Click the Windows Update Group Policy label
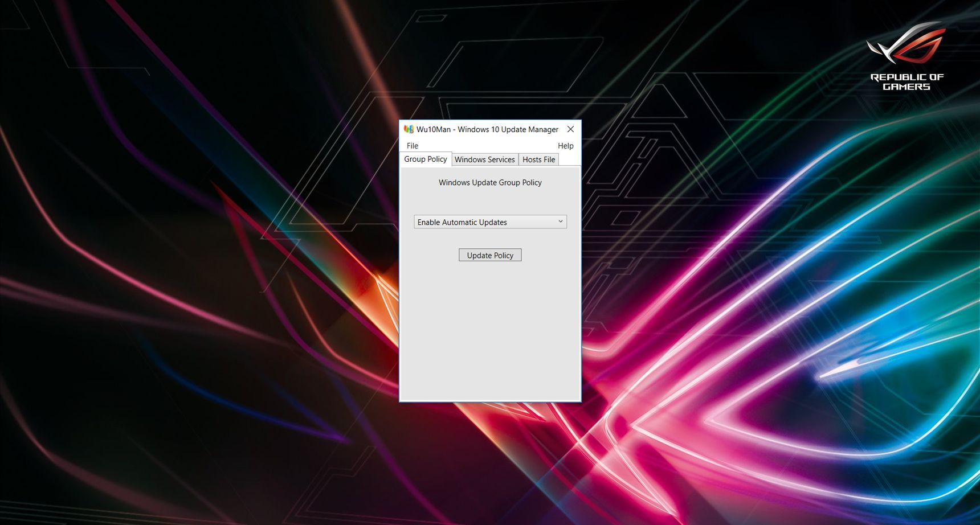The width and height of the screenshot is (980, 525). click(490, 182)
